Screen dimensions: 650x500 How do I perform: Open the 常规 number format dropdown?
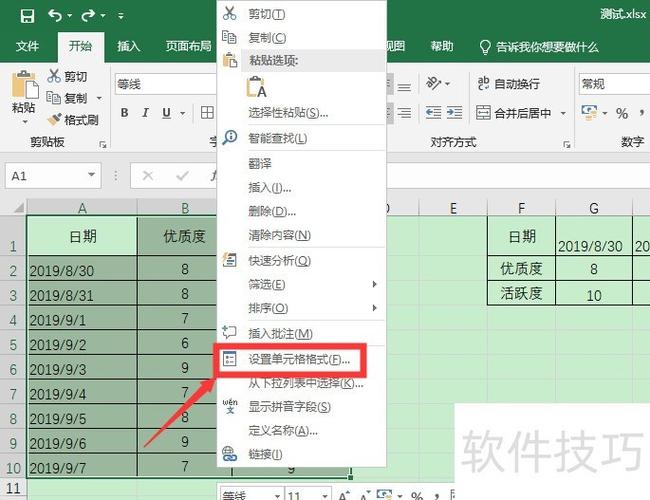click(x=614, y=84)
